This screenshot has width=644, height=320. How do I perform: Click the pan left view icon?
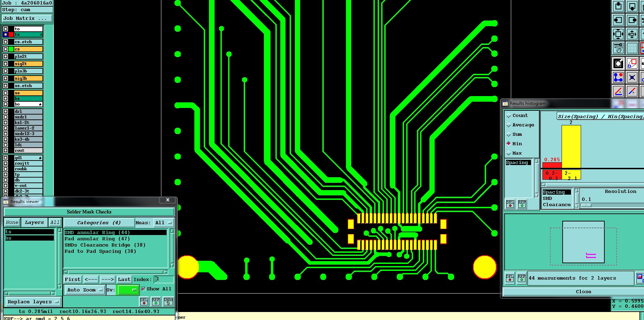pos(618,20)
